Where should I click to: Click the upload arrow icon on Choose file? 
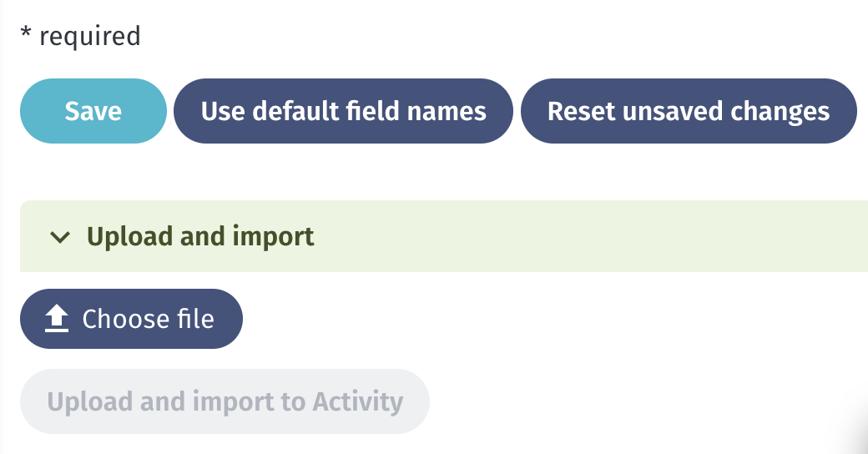pyautogui.click(x=57, y=319)
